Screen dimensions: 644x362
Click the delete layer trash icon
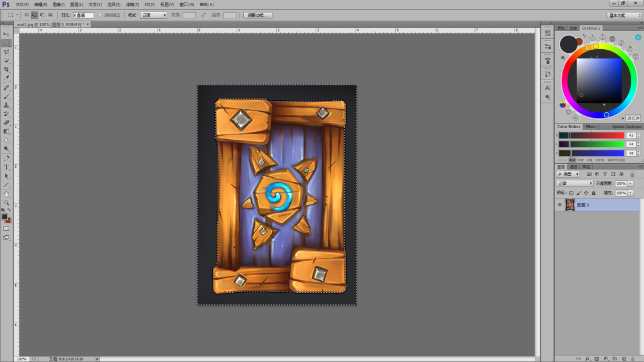(632, 359)
